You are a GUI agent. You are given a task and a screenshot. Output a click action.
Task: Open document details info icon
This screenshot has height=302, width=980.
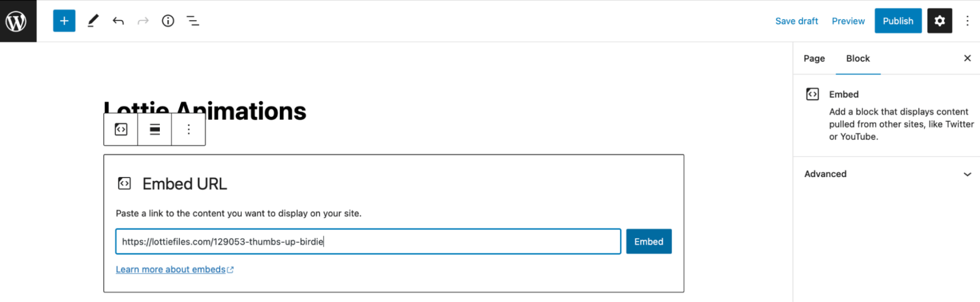tap(168, 21)
